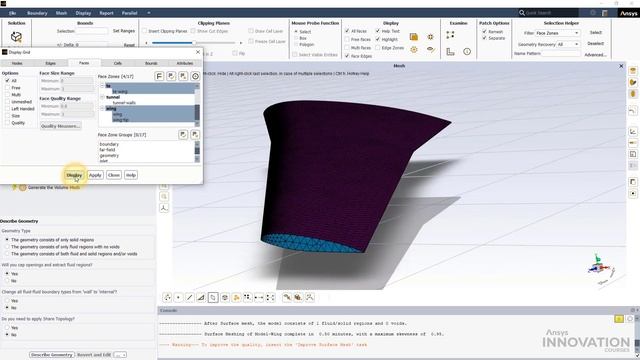Open the Report menu
Viewport: 640px width, 360px height.
(106, 13)
